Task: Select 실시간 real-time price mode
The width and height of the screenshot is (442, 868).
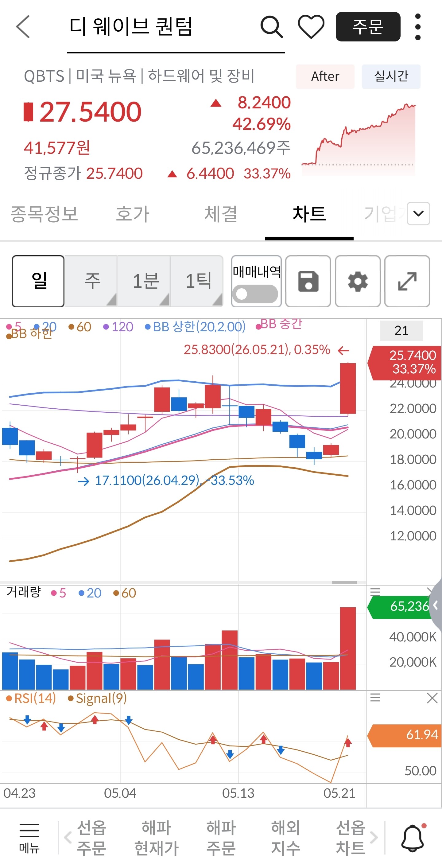Action: [391, 76]
